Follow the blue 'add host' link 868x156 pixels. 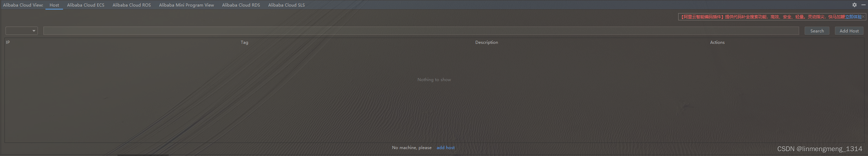click(x=445, y=147)
